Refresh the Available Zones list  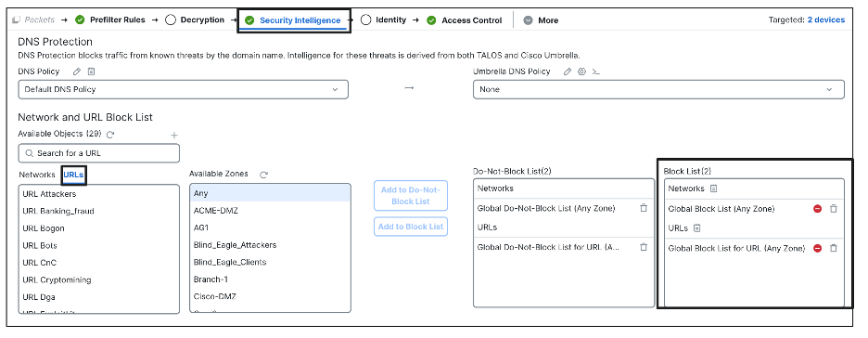(264, 175)
